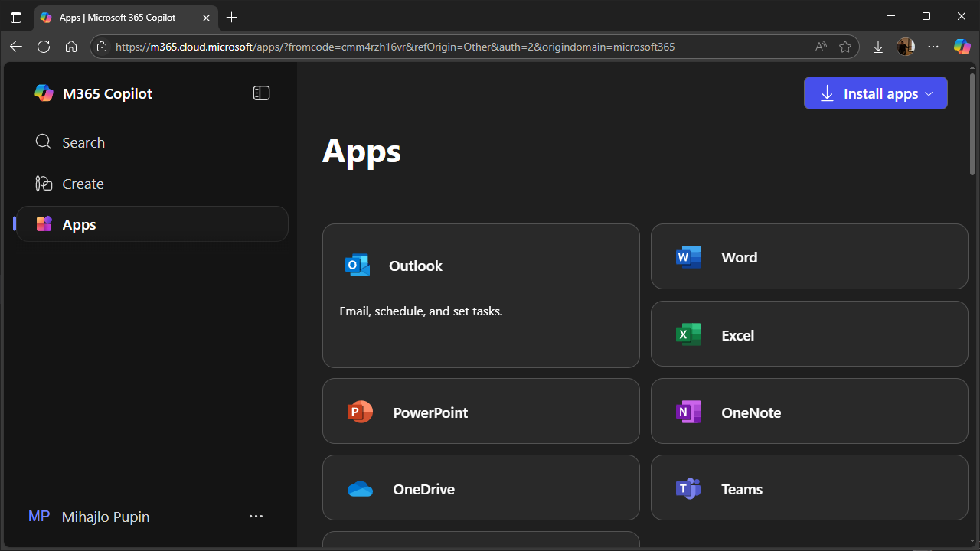The width and height of the screenshot is (980, 551).
Task: Click the Read aloud icon in address bar
Action: tap(821, 47)
